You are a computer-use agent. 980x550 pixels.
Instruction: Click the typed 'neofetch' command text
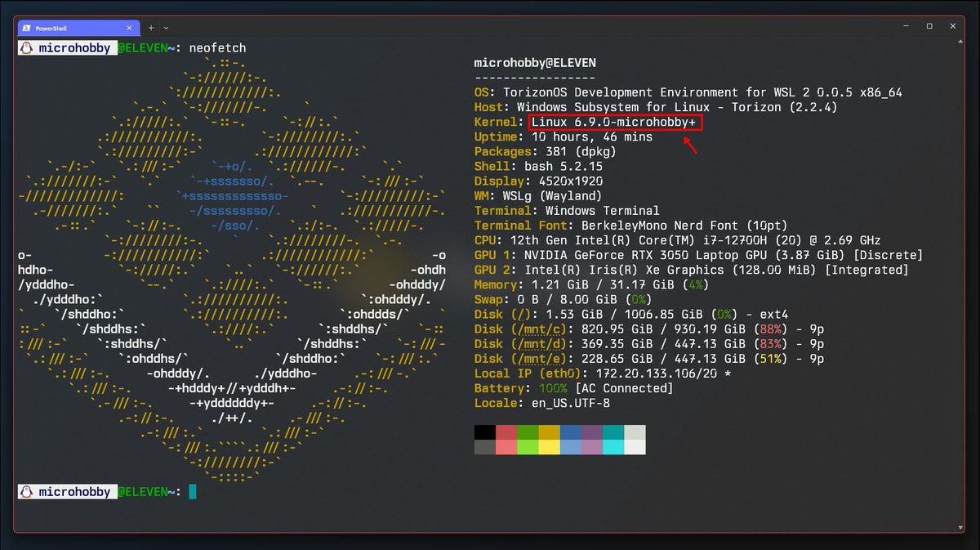tap(217, 48)
